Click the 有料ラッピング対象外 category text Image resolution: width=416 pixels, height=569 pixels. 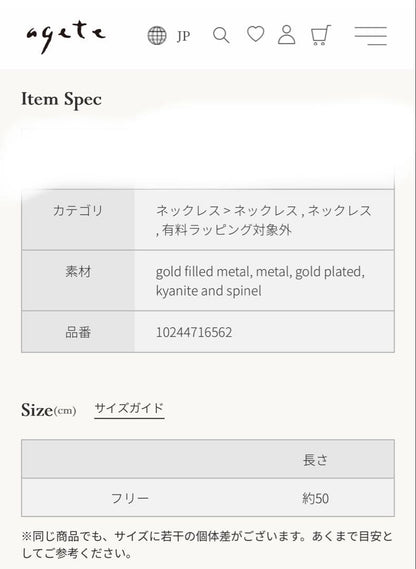[227, 230]
